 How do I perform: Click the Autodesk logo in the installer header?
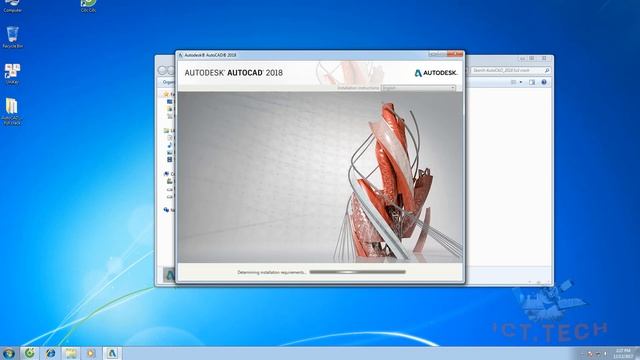pyautogui.click(x=436, y=73)
